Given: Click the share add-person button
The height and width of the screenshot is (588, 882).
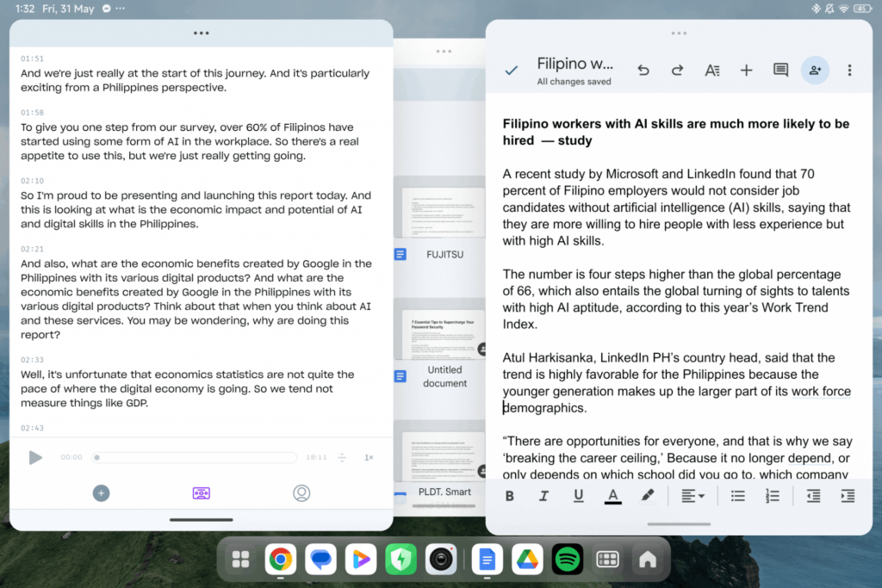Looking at the screenshot, I should (x=815, y=71).
